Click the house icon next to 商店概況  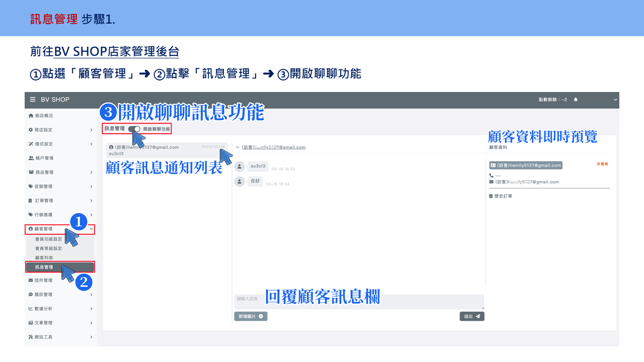[31, 116]
